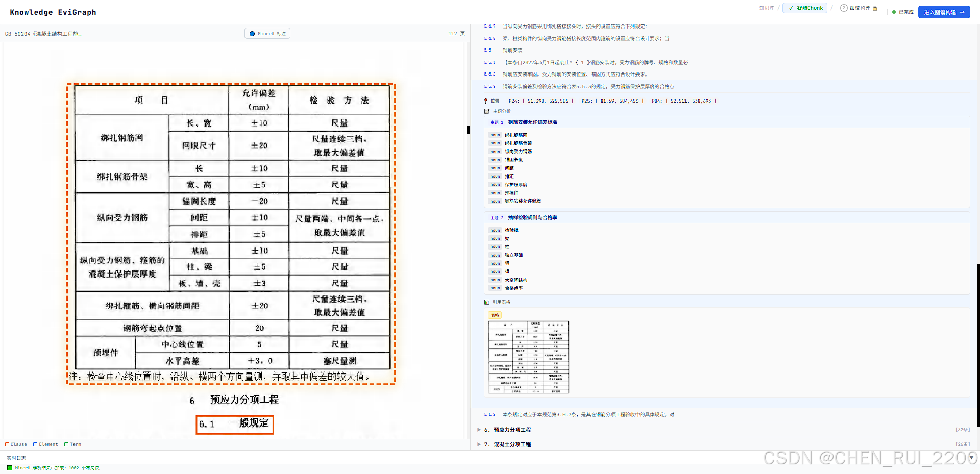Click the MinerU 解析结果已加载 log message
The height and width of the screenshot is (474, 980).
coord(57,468)
